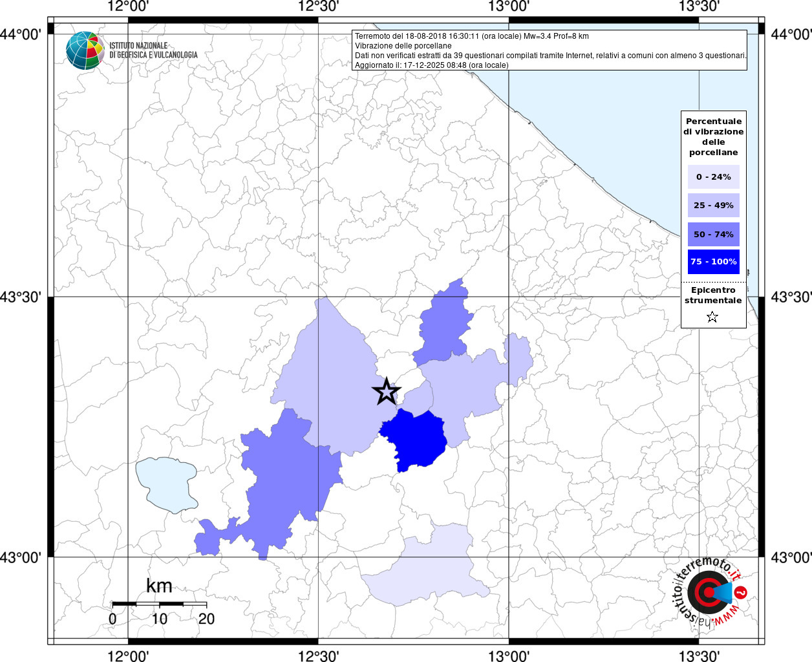Viewport: 812px width, 662px height.
Task: Click the black-and-white scale bar
Action: click(x=159, y=604)
